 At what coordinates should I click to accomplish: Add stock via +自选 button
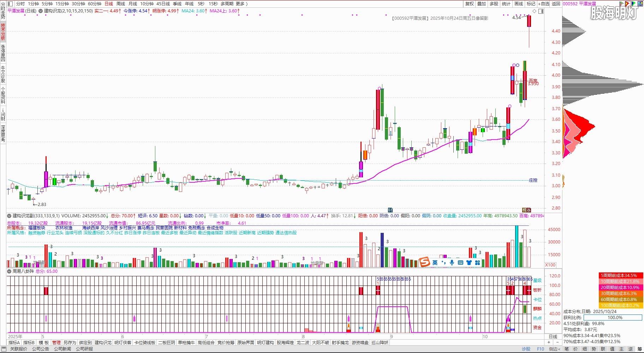coord(543,4)
